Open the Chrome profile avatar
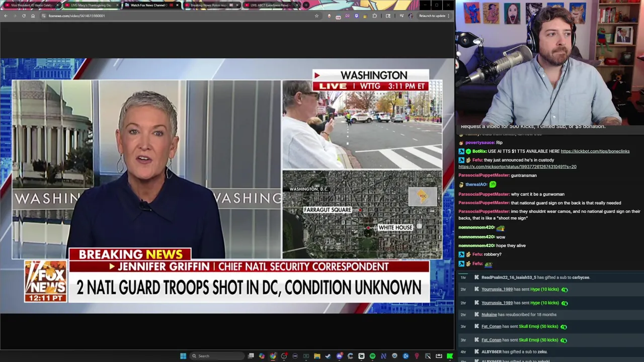Screen dimensions: 644x362 click(411, 16)
